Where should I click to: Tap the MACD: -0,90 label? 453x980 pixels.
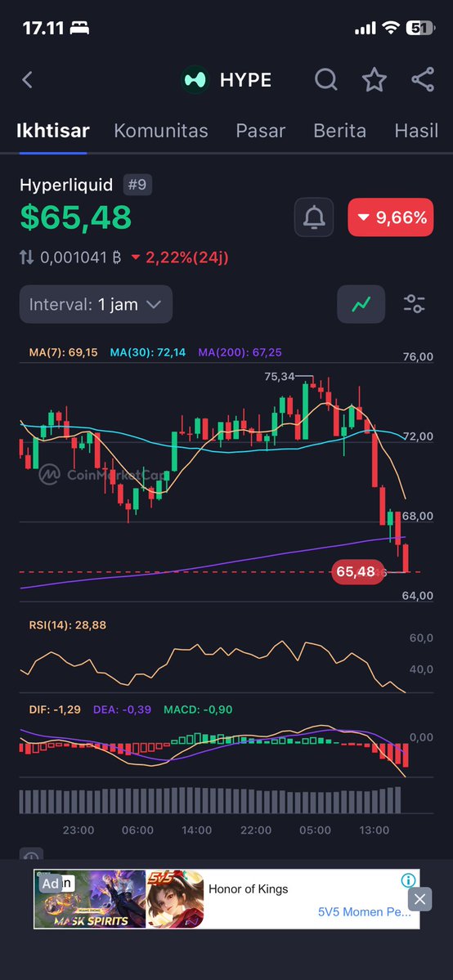click(198, 709)
